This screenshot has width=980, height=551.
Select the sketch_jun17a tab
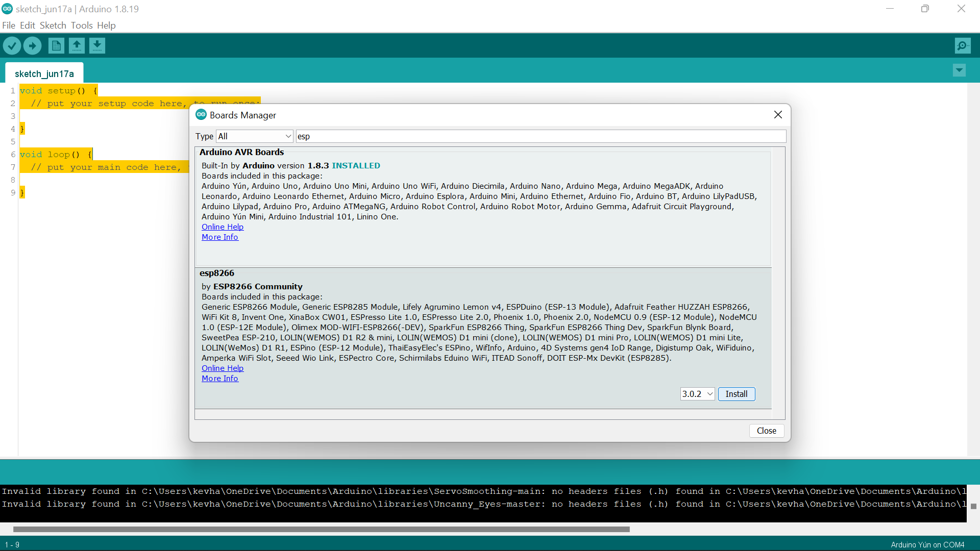tap(44, 73)
